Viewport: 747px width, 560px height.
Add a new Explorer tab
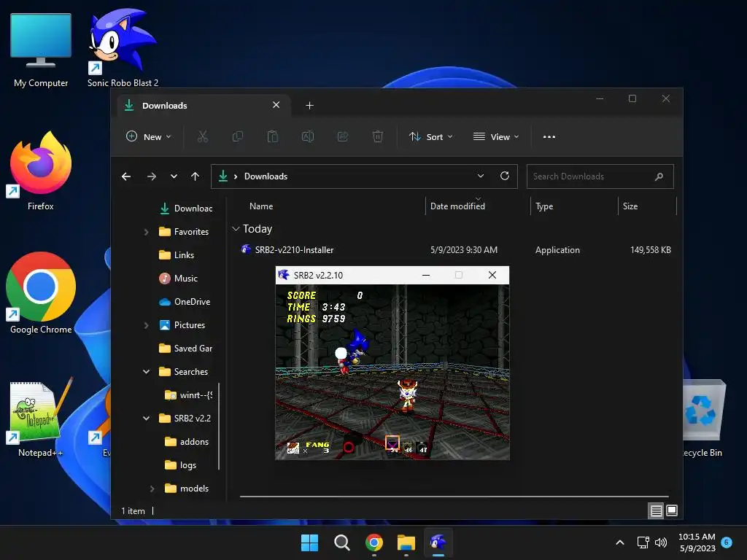pos(309,105)
